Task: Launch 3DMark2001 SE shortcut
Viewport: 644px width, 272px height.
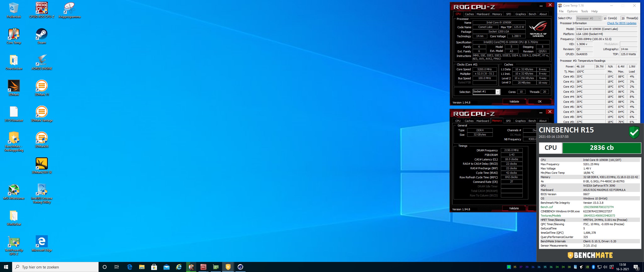Action: point(42,166)
